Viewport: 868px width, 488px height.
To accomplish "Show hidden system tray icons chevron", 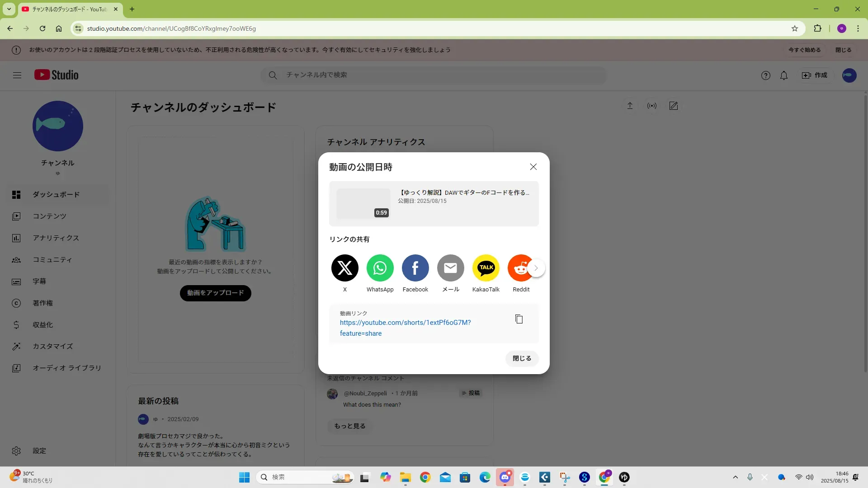I will pyautogui.click(x=736, y=477).
